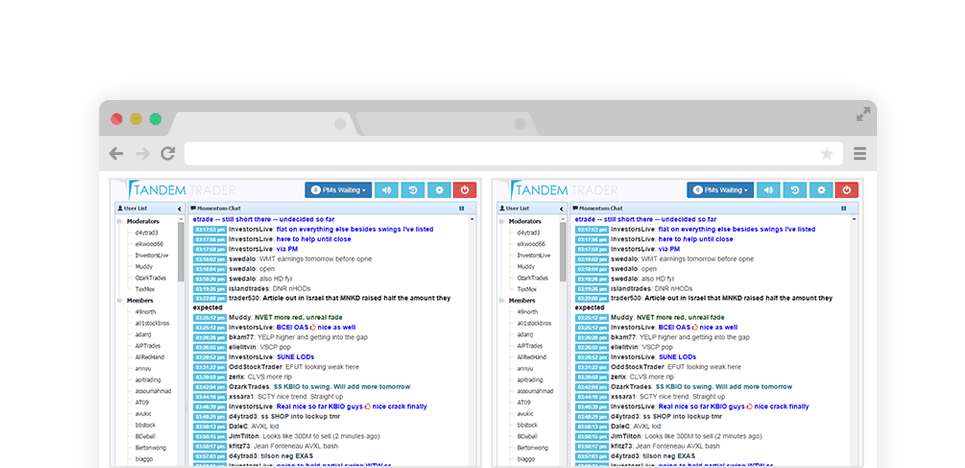Click Momentum Chat speech icon, left panel
This screenshot has width=965, height=468.
click(194, 209)
